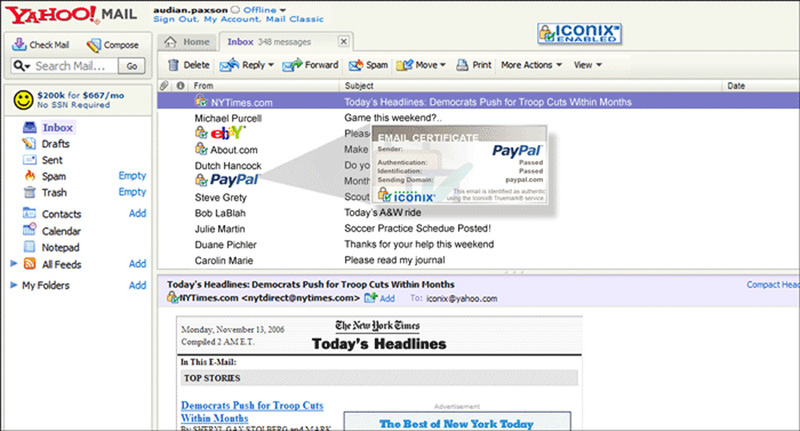The height and width of the screenshot is (431, 800).
Task: Toggle the Offline status radio
Action: tap(235, 10)
